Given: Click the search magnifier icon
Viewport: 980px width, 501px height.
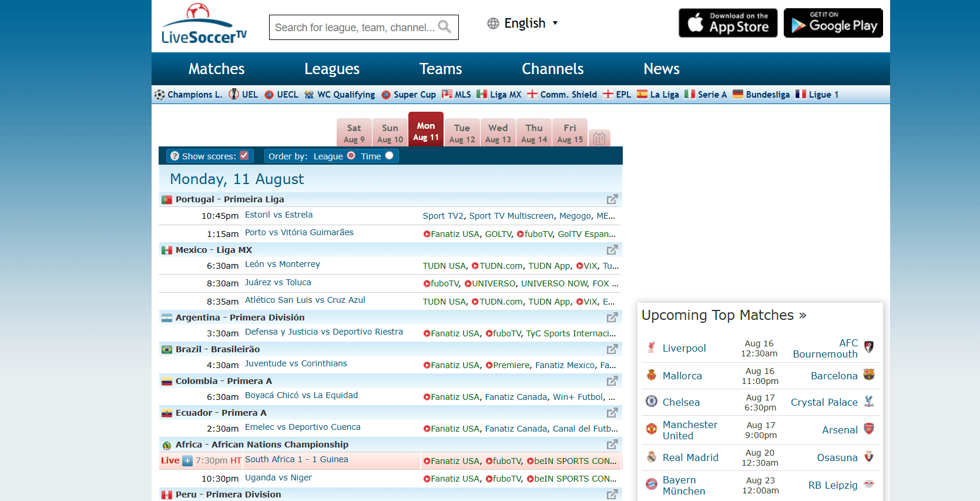Looking at the screenshot, I should pos(445,27).
